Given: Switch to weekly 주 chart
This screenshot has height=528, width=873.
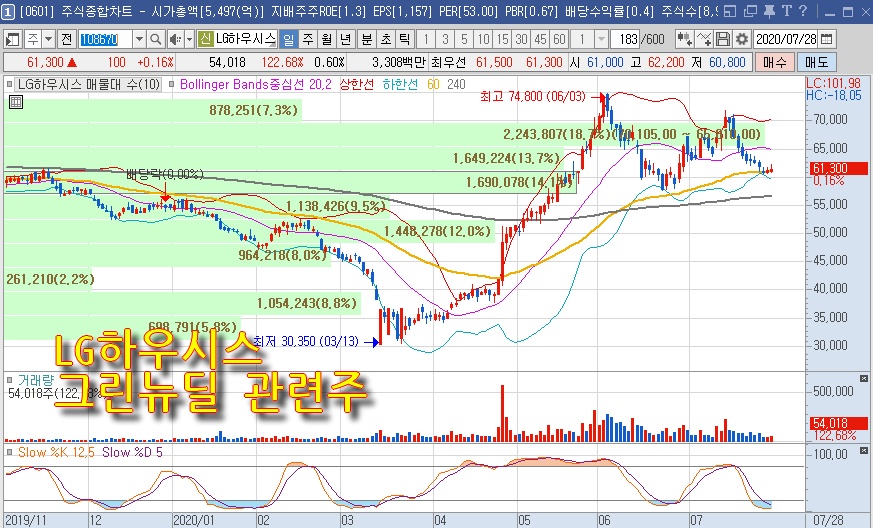Looking at the screenshot, I should (308, 40).
